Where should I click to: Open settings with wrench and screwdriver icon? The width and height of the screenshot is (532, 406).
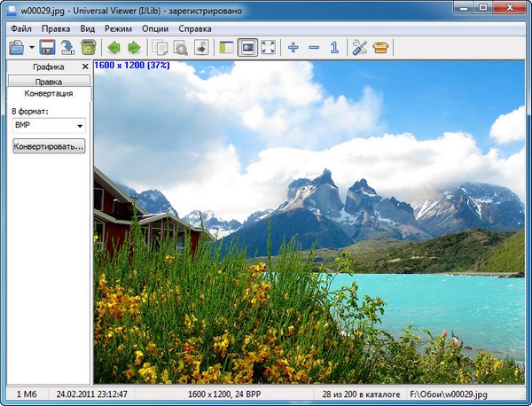(360, 48)
